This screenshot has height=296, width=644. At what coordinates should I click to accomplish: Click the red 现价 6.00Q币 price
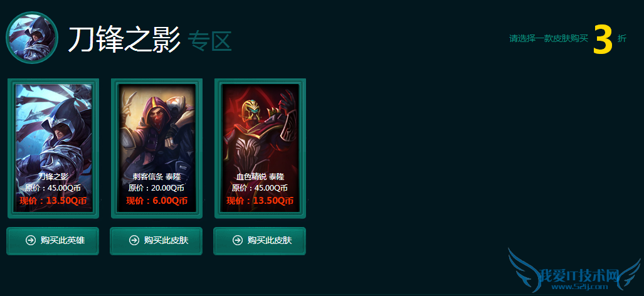[157, 201]
